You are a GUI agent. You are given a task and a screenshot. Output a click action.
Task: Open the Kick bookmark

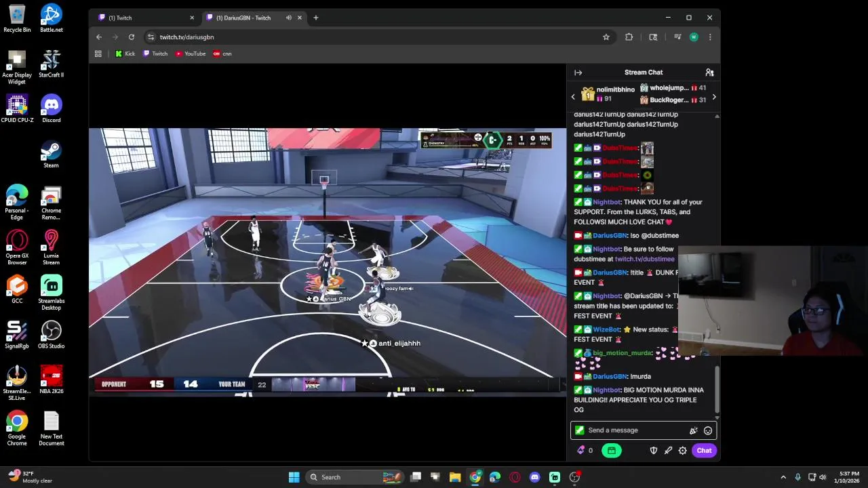point(125,54)
